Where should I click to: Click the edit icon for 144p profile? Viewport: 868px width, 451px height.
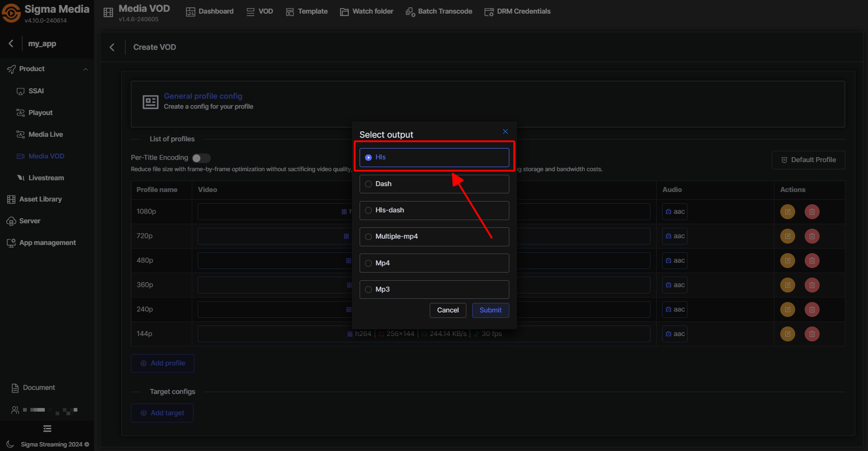[x=787, y=334]
